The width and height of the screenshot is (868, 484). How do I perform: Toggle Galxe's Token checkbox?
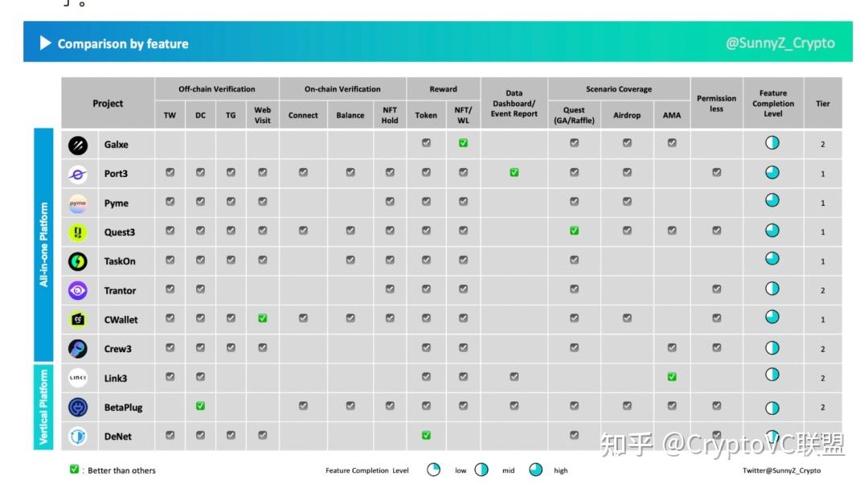pos(426,143)
